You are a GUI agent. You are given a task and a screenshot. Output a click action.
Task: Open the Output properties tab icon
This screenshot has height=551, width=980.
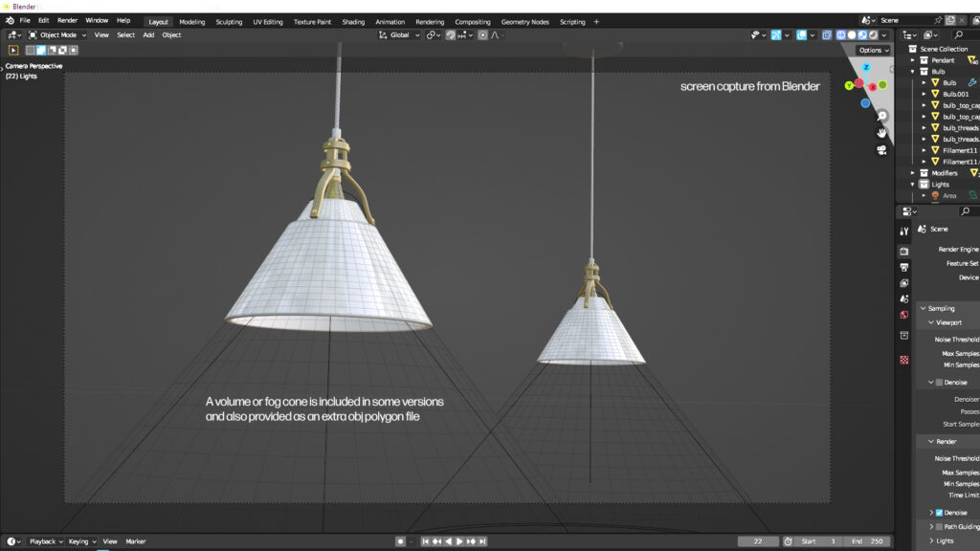(904, 267)
